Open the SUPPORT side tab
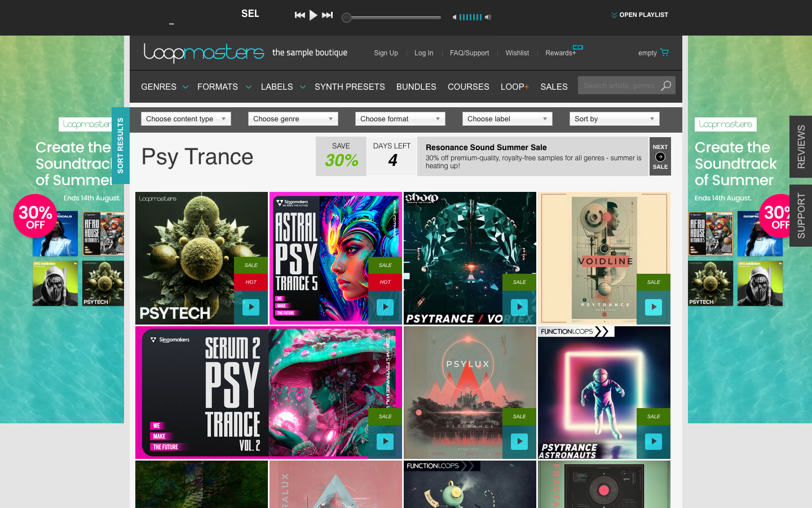Screen dimensions: 812x508 801,216
